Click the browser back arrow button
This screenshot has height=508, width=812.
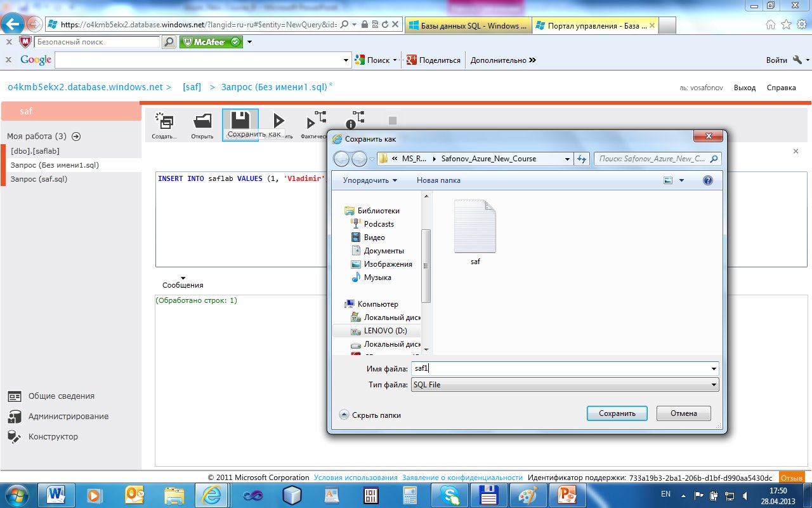tap(13, 24)
